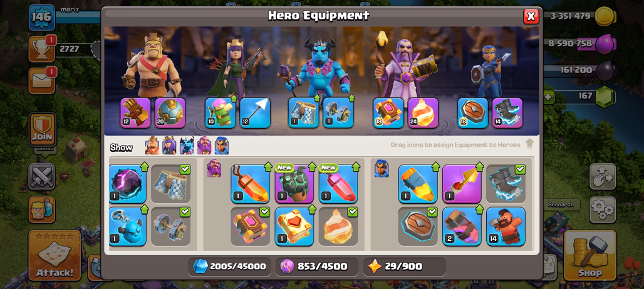The width and height of the screenshot is (644, 289).
Task: Select the Hog Rider Puppet level 14
Action: (506, 226)
